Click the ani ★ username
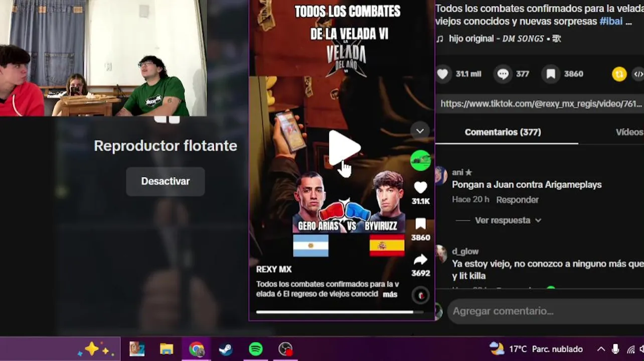This screenshot has width=644, height=361. click(x=462, y=172)
